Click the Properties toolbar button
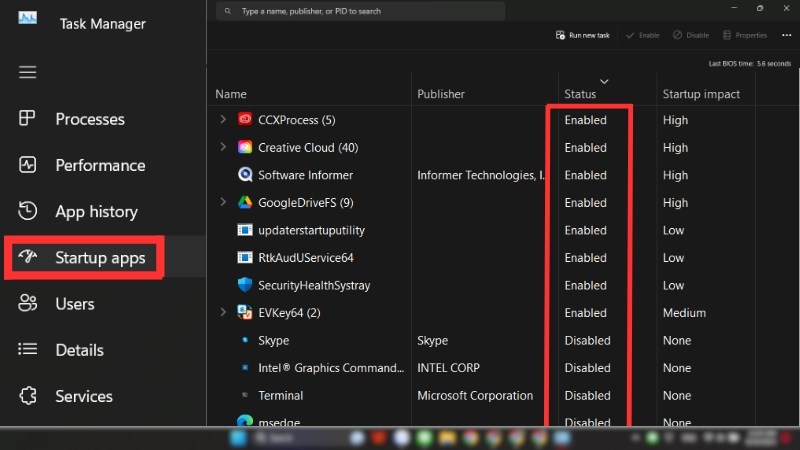This screenshot has height=450, width=800. tap(744, 35)
